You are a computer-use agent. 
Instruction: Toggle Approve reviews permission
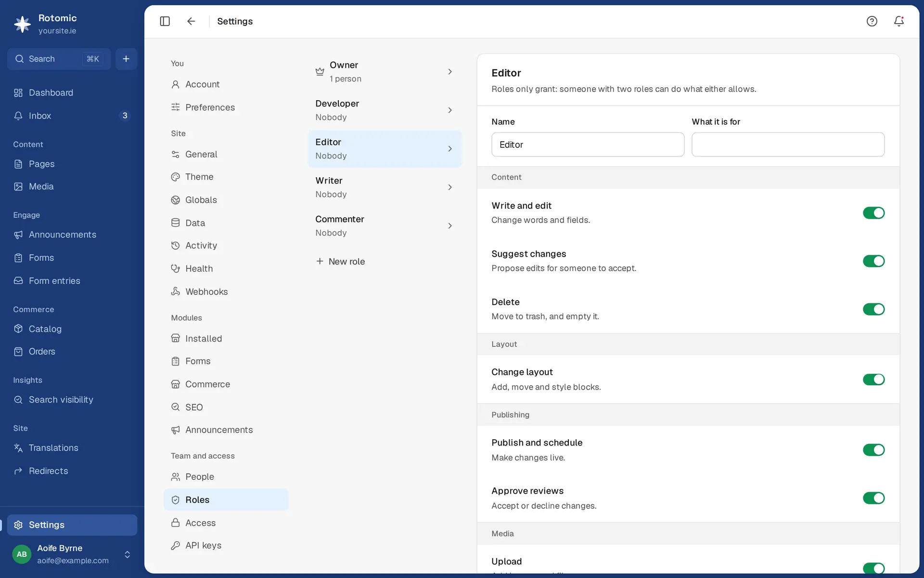[873, 498]
